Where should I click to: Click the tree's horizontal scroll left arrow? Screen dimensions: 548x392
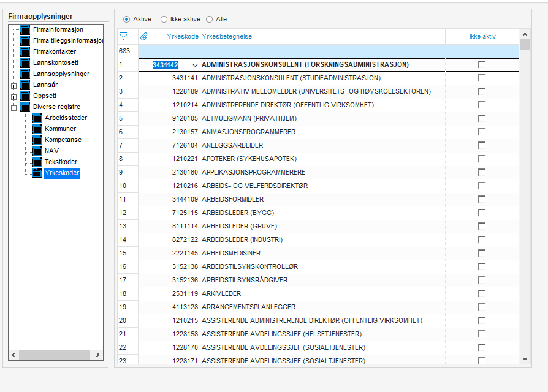[13, 355]
